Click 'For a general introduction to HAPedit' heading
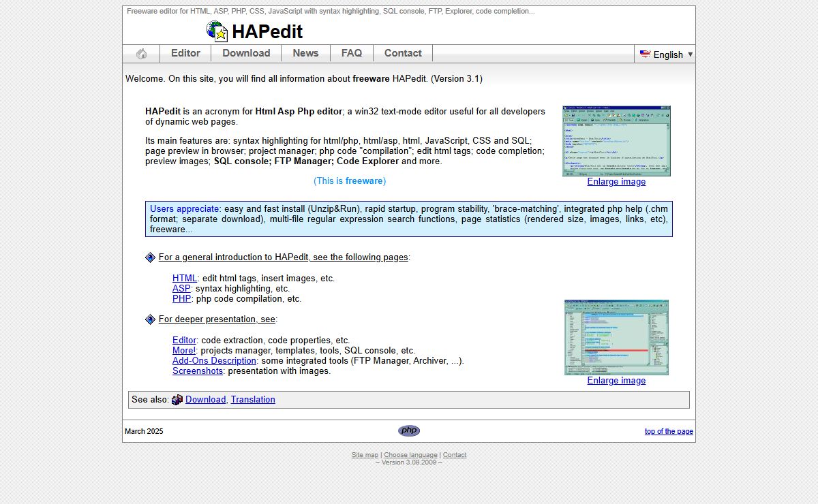818x504 pixels. [283, 257]
